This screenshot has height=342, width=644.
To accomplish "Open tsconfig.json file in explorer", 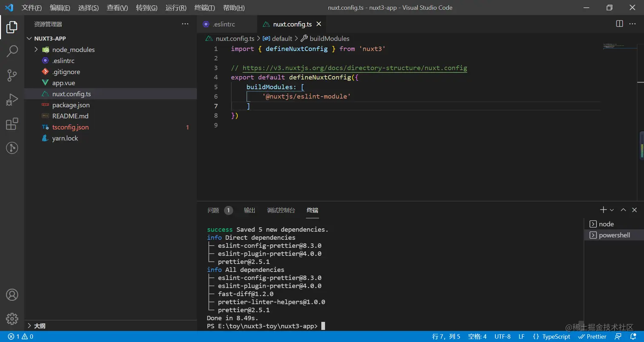I will tap(111, 127).
